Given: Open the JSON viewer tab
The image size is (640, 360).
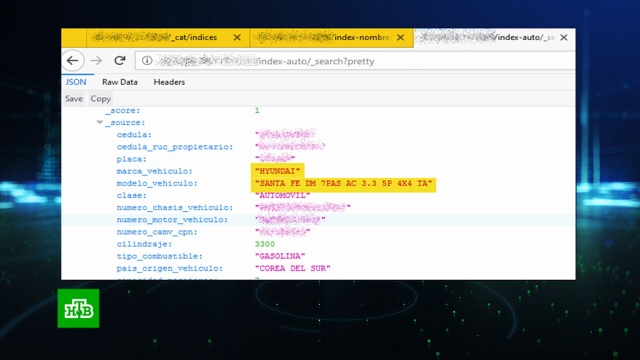Looking at the screenshot, I should point(76,82).
